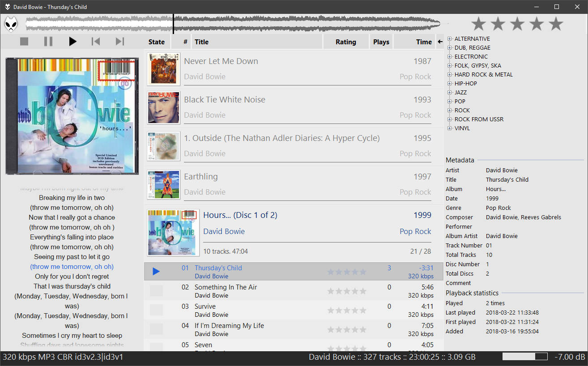Image resolution: width=588 pixels, height=366 pixels.
Task: Open the app icon menu in the title bar
Action: [7, 7]
